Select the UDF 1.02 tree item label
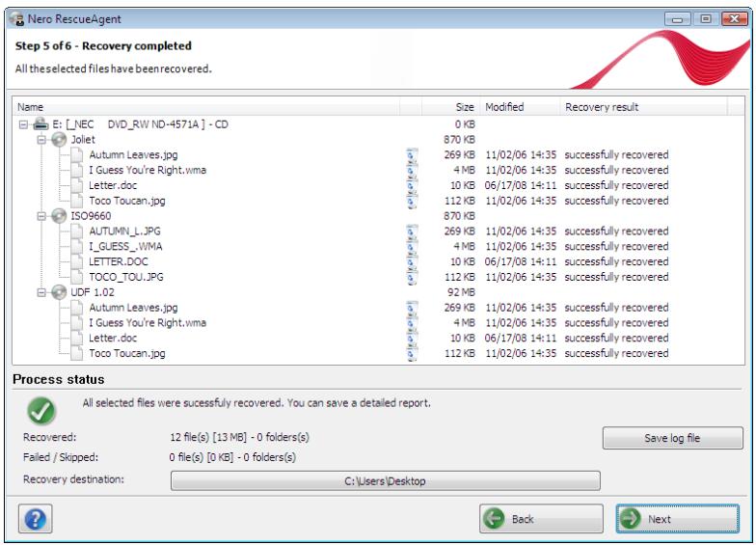 click(93, 292)
